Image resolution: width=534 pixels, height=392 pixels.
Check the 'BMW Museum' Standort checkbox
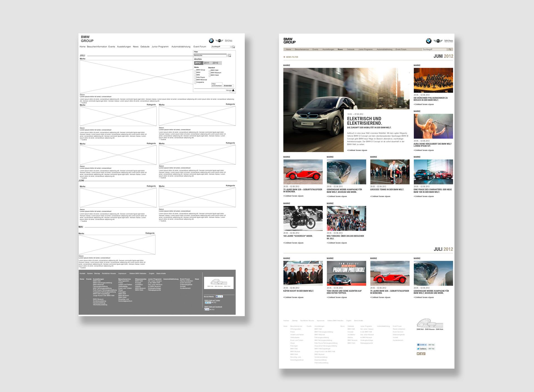coord(209,73)
